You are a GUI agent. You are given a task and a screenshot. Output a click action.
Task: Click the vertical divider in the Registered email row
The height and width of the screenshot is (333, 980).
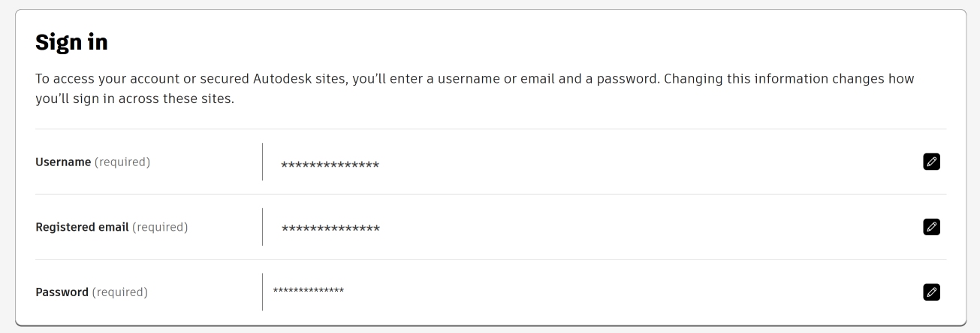(x=262, y=227)
